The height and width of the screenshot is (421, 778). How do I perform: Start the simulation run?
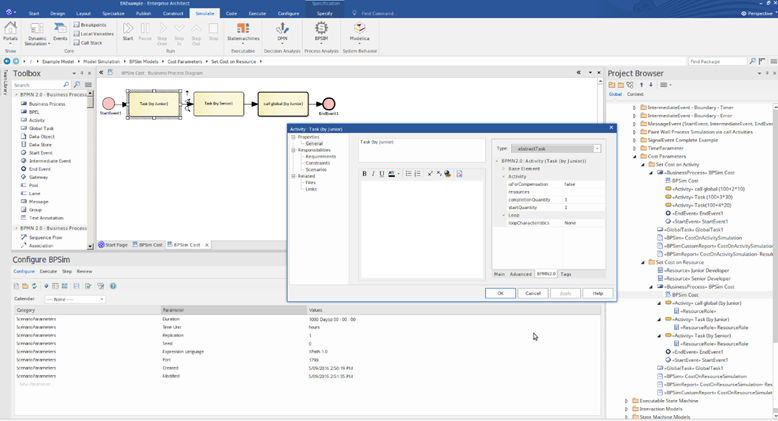click(128, 31)
